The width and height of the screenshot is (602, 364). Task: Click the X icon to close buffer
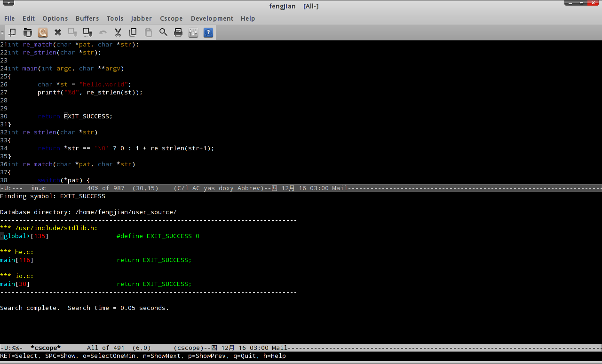click(x=58, y=32)
